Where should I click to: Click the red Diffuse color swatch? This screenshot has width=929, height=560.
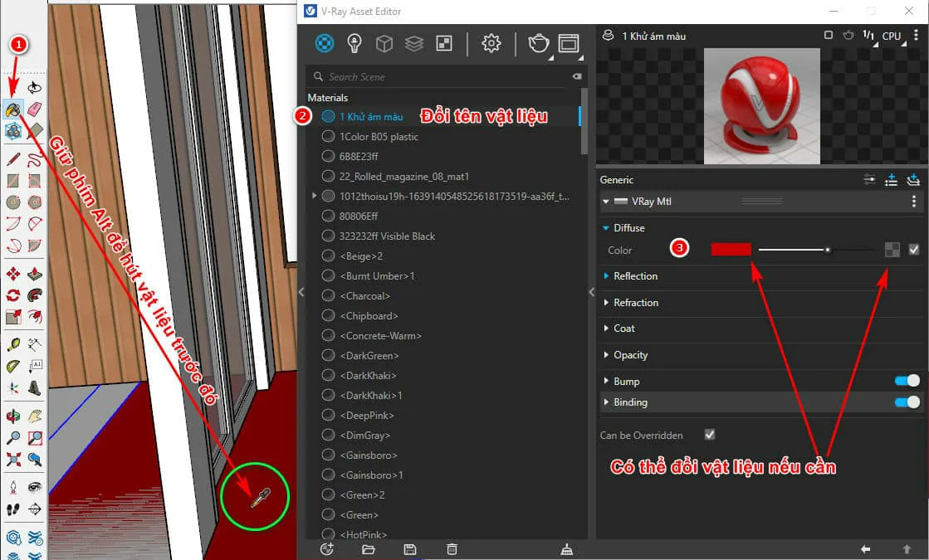point(730,249)
